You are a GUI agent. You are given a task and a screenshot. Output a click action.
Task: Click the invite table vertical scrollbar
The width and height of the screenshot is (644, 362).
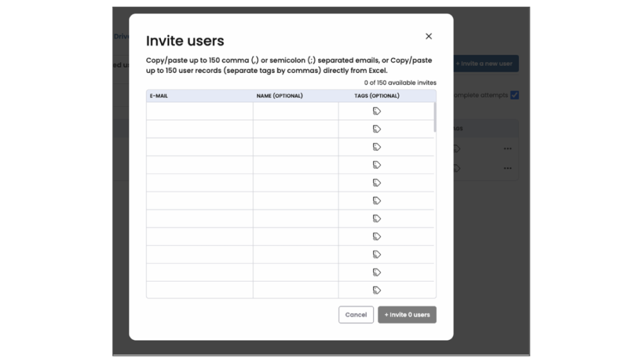click(435, 118)
